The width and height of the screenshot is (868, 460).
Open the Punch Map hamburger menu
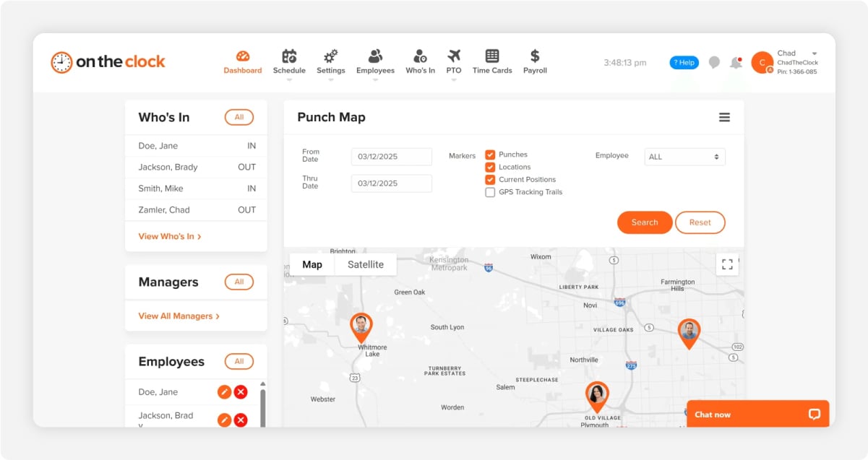point(724,118)
